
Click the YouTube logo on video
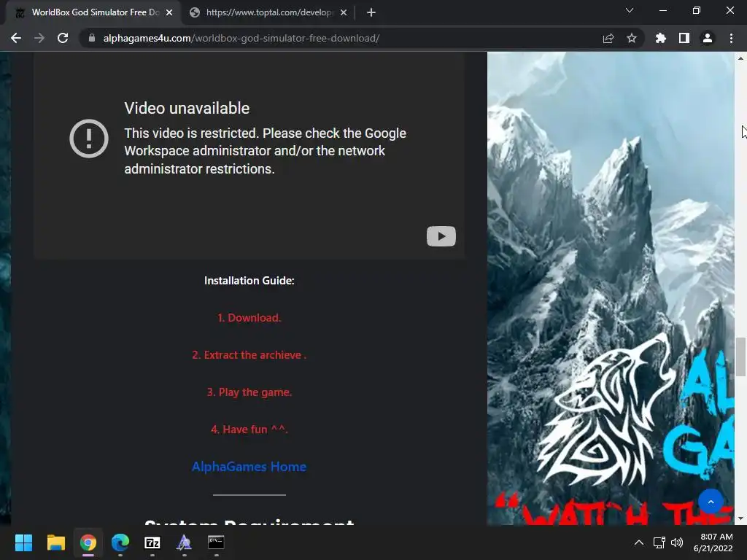pos(441,236)
